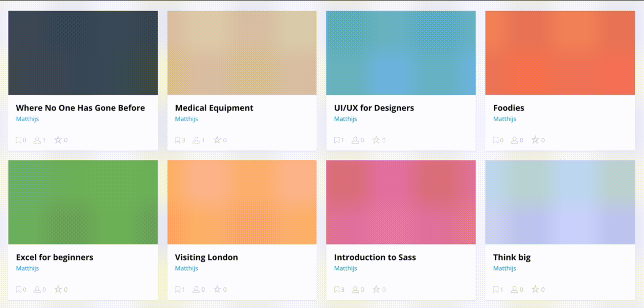Open the Foodies course title
644x308 pixels.
pos(509,108)
